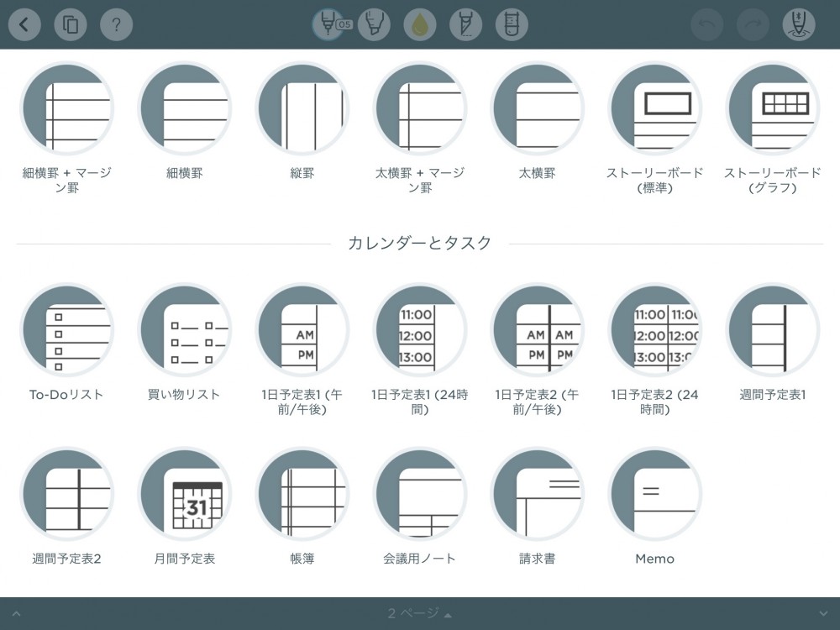
Task: Expand the 2 ページ page indicator
Action: (x=420, y=614)
